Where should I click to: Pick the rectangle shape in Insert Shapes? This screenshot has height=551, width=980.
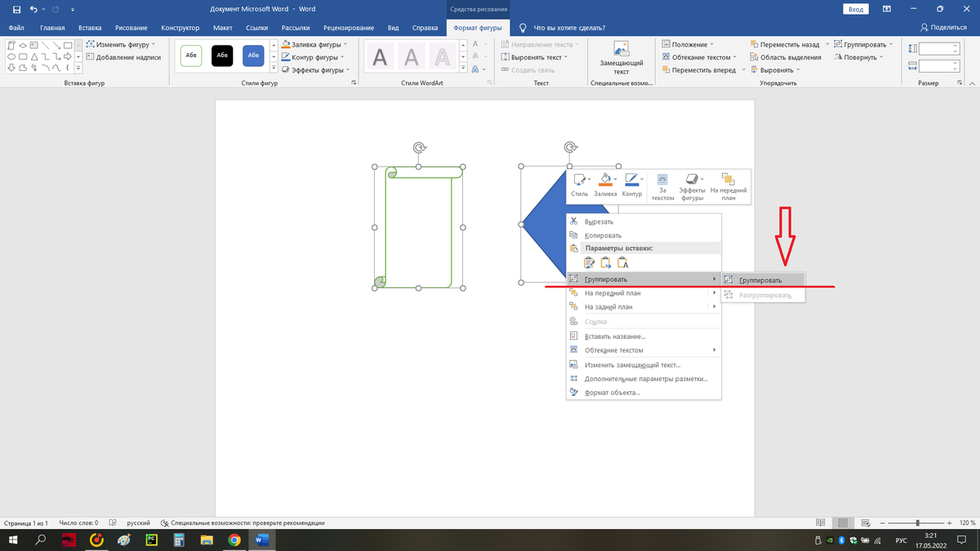click(x=68, y=46)
